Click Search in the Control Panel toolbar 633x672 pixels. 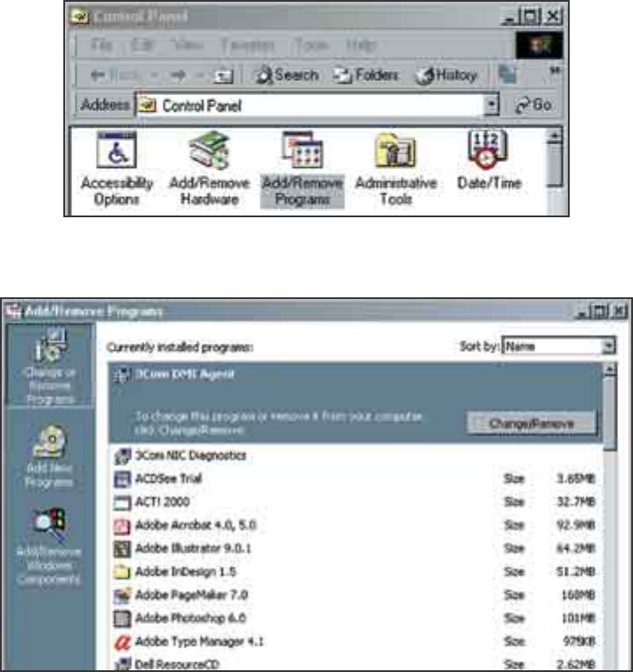point(287,76)
